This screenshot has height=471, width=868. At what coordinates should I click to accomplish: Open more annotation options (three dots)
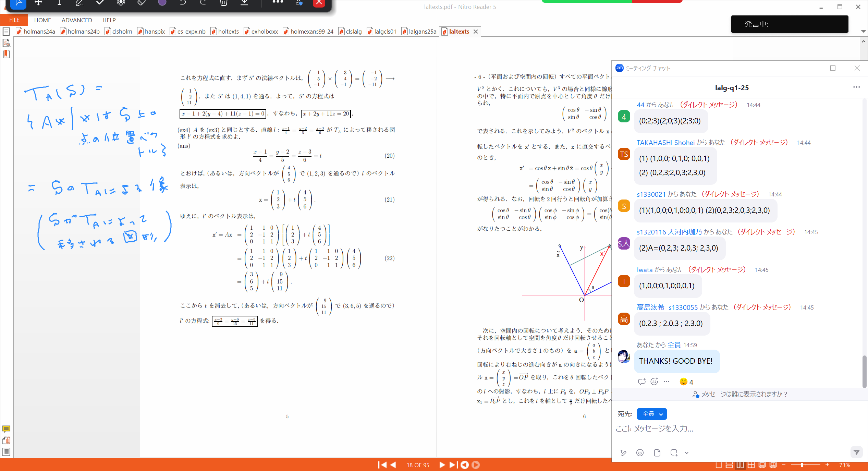[278, 2]
